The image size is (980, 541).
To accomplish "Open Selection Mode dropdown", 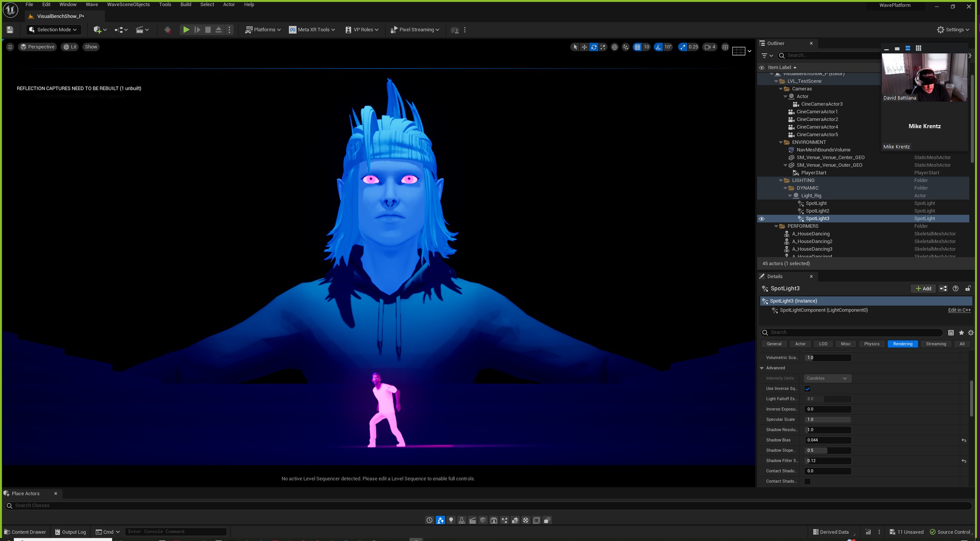I will [53, 29].
